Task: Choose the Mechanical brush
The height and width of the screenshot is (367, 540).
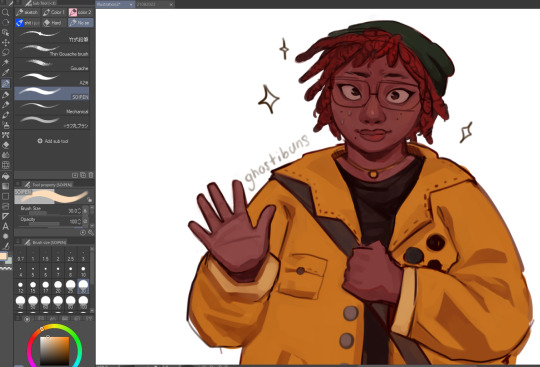Action: pos(52,108)
